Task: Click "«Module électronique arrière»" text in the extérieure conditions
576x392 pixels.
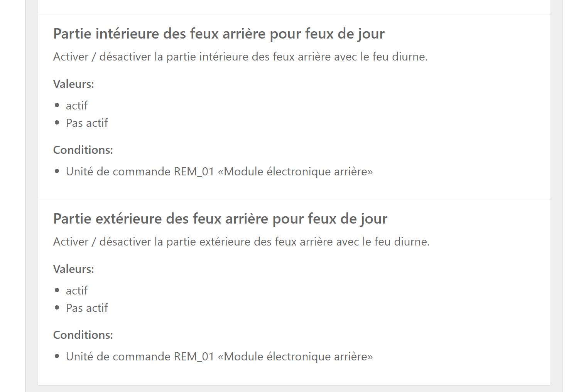Action: pos(296,357)
